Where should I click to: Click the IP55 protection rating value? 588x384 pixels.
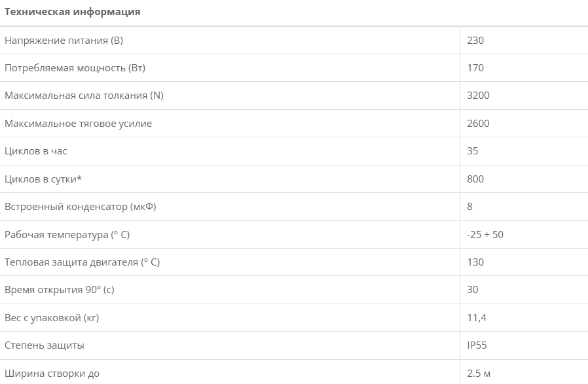[x=477, y=345]
